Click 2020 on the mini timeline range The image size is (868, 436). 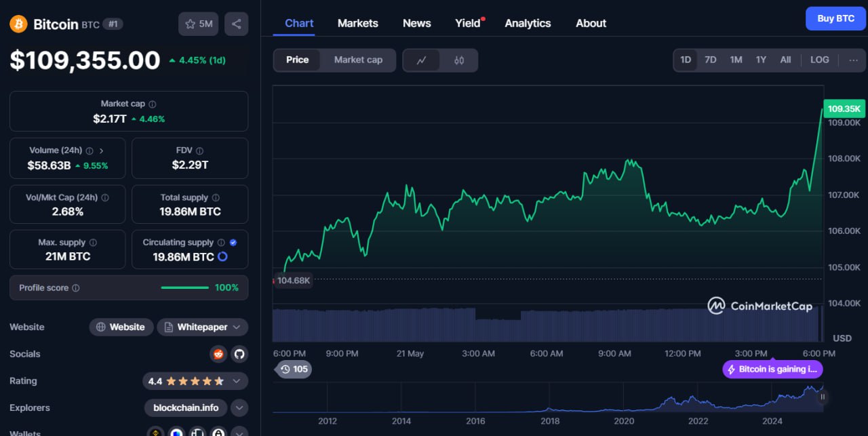pyautogui.click(x=624, y=421)
